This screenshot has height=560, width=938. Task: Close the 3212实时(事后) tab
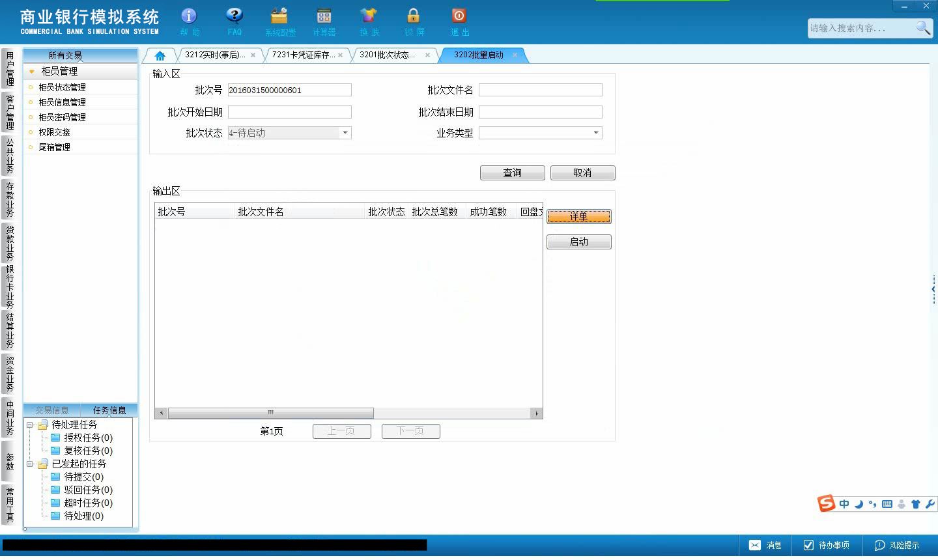pyautogui.click(x=253, y=55)
